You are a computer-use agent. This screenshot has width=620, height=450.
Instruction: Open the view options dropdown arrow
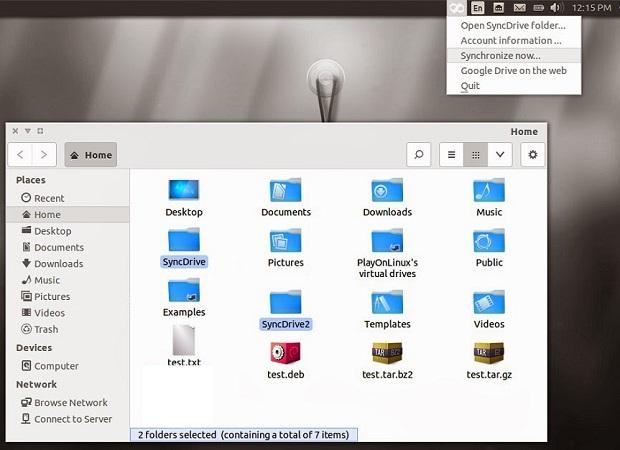500,155
